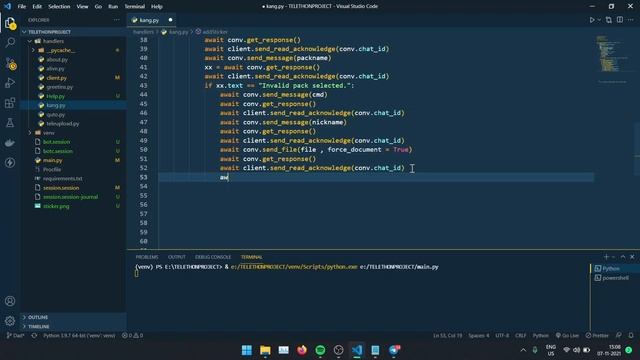Expand the TIMELINE section
The image size is (640, 360).
[x=73, y=327]
